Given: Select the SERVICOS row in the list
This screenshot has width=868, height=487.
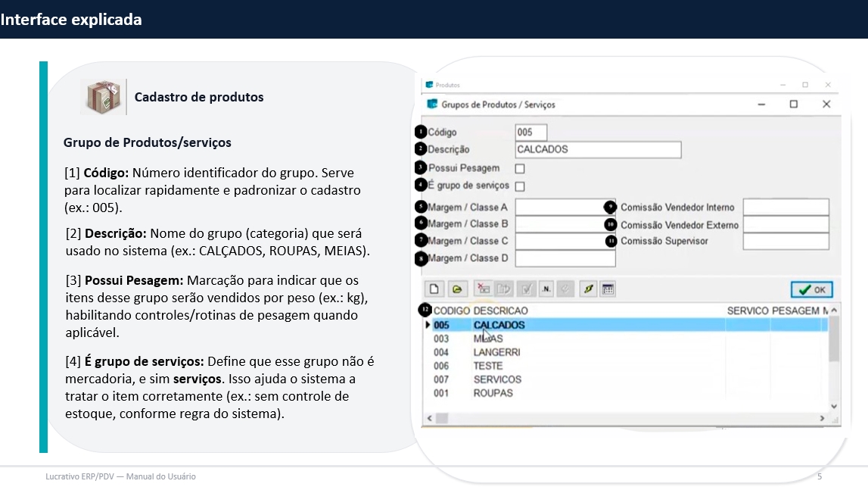Looking at the screenshot, I should [497, 379].
